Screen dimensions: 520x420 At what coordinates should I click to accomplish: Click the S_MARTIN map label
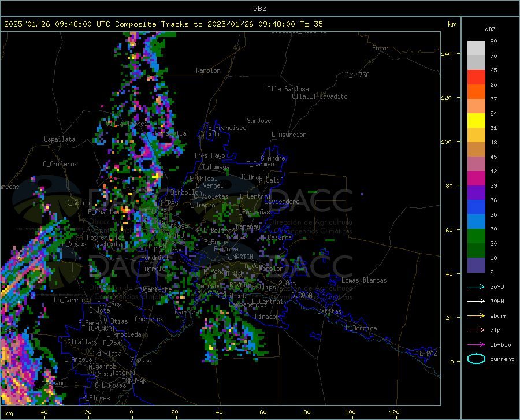pos(239,257)
